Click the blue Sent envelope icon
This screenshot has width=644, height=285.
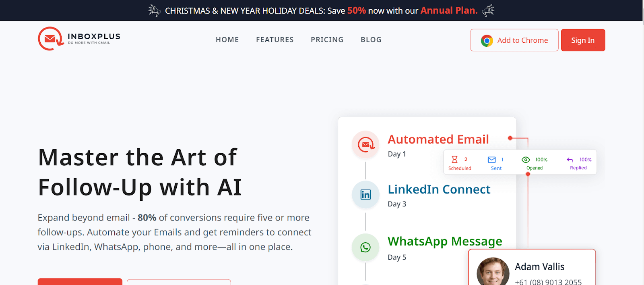(x=491, y=160)
